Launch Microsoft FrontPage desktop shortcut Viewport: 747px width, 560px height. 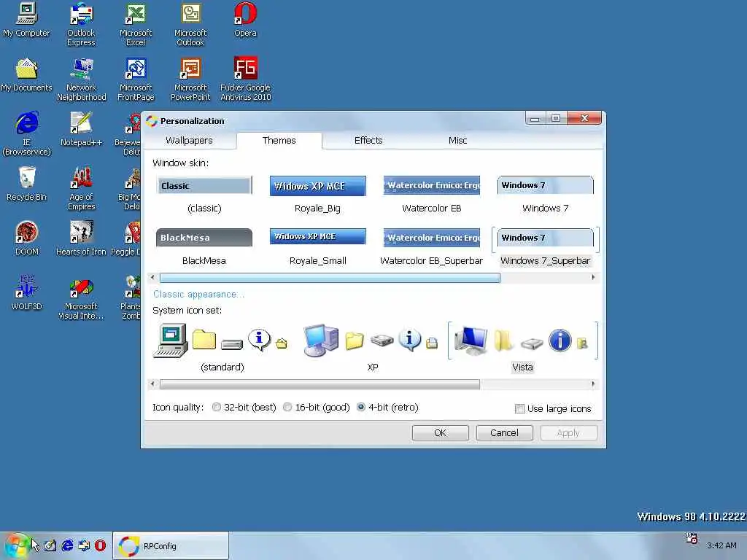point(136,79)
